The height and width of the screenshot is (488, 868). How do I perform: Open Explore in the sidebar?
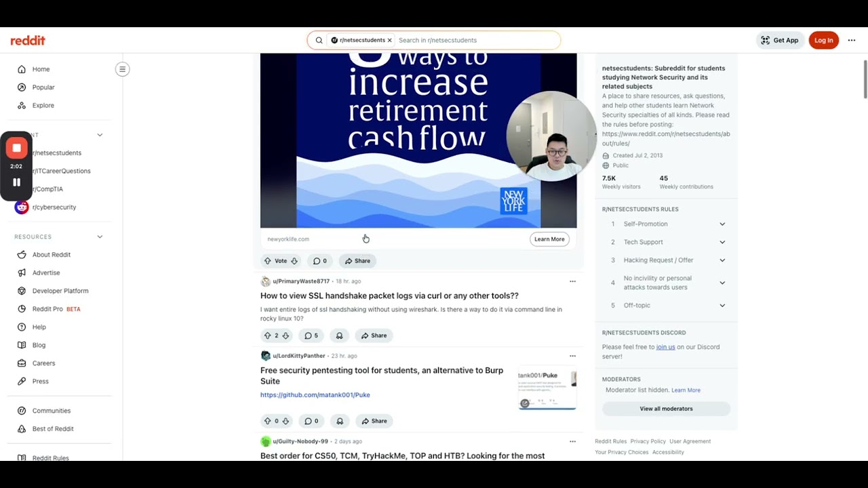point(43,105)
